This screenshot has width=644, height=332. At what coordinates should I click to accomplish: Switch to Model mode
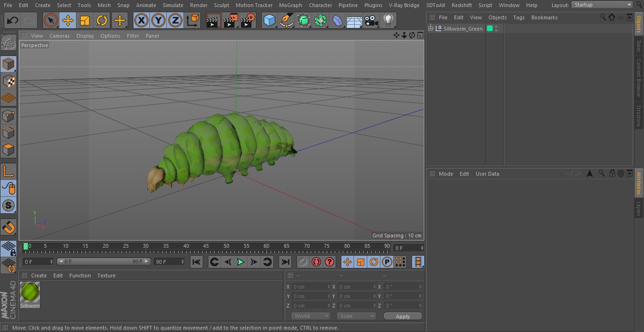point(8,64)
